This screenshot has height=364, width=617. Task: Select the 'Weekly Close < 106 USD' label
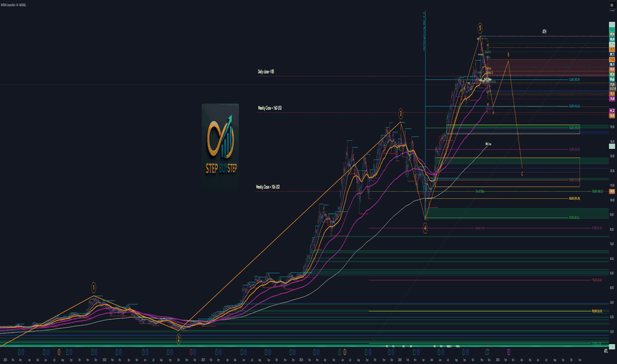point(267,187)
